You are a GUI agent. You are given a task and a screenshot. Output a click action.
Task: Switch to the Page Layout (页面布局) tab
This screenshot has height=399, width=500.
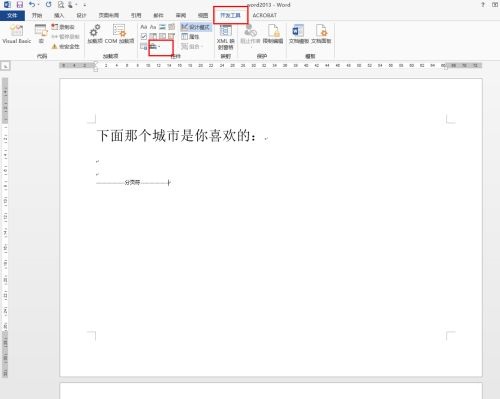[x=109, y=15]
